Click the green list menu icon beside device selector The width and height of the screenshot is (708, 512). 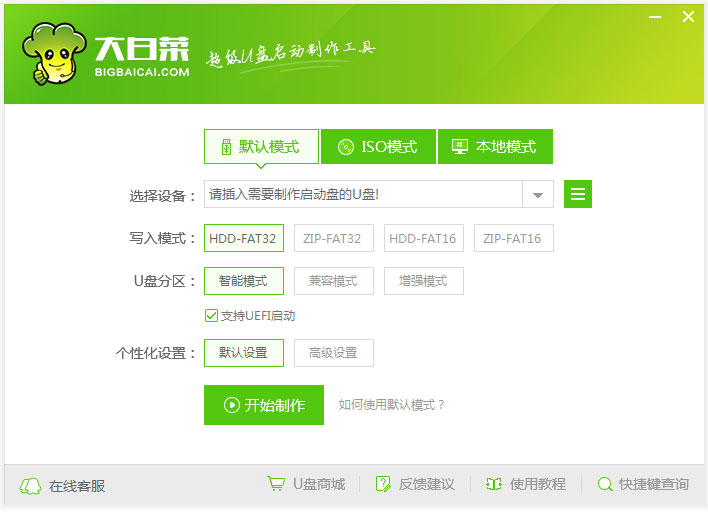click(578, 194)
